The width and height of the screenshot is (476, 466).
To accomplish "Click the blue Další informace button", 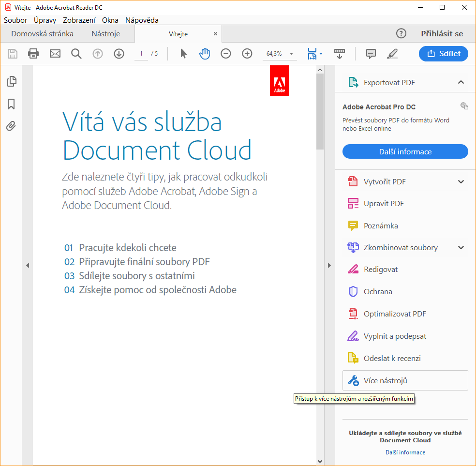I will [405, 151].
